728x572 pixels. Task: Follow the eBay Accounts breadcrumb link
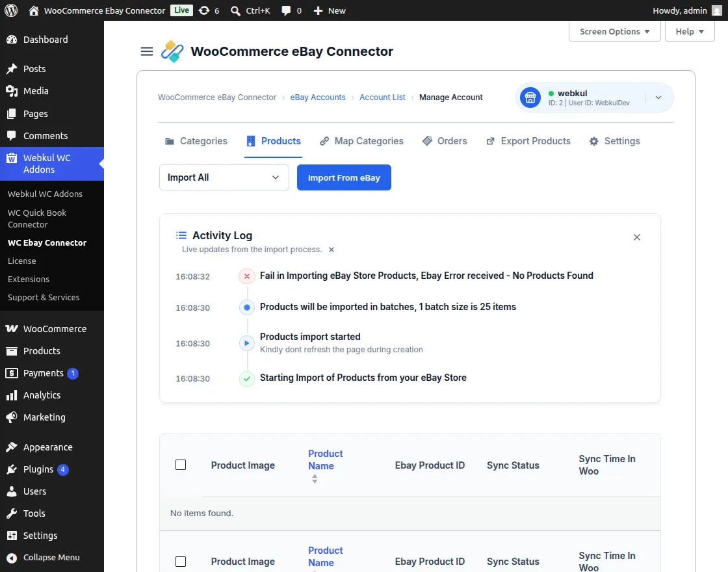point(318,97)
